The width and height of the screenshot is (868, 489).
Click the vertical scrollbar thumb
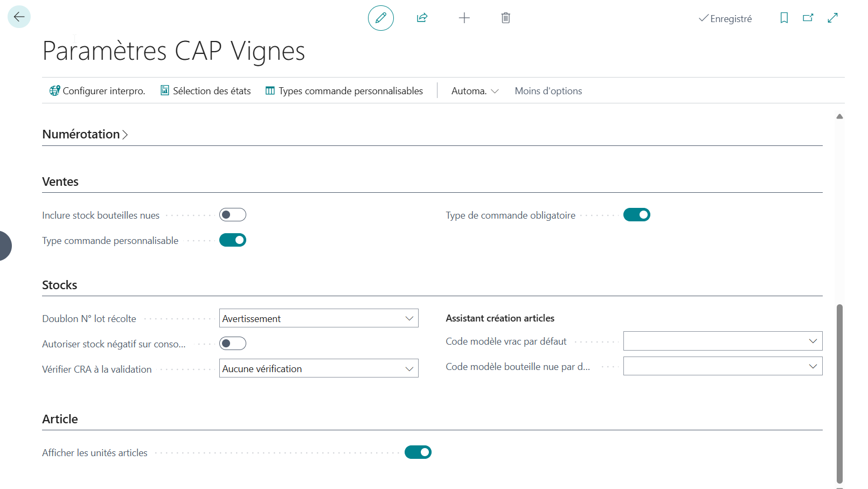(839, 393)
